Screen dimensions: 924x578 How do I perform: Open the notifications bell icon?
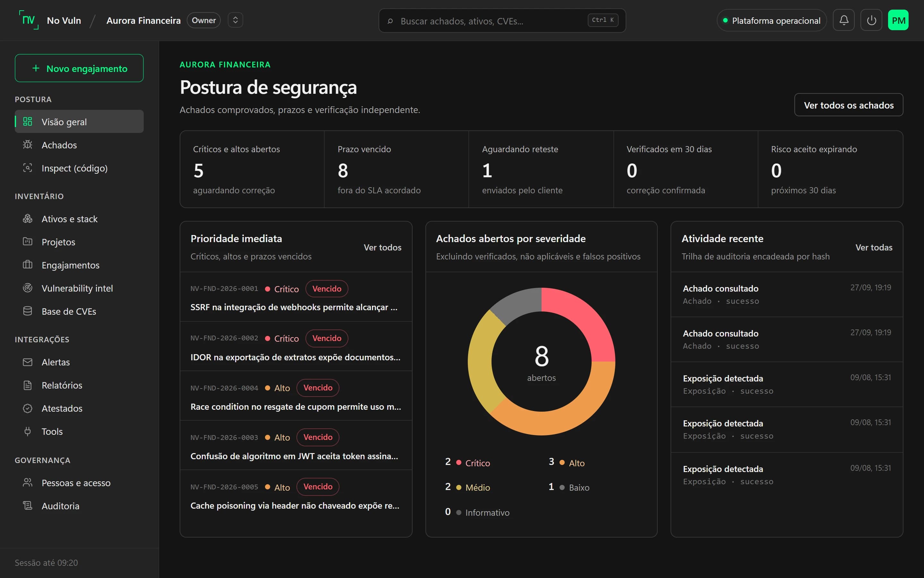tap(843, 20)
